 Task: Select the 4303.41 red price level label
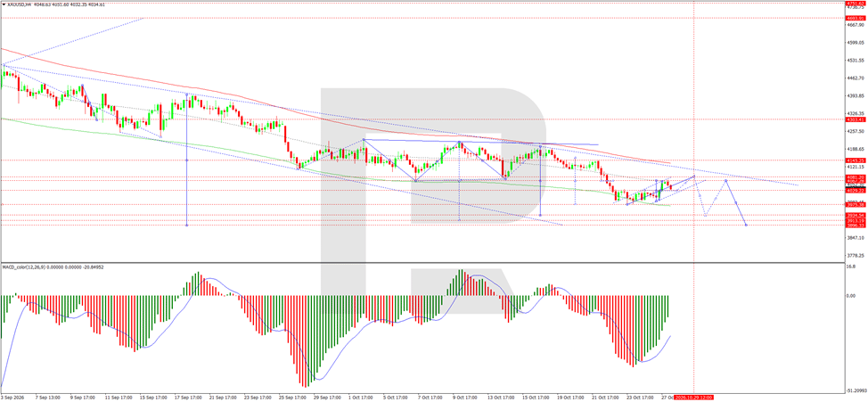pos(856,119)
